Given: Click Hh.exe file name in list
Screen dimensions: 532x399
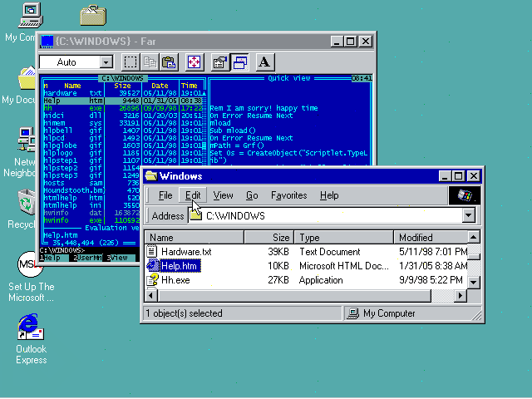Looking at the screenshot, I should (175, 280).
